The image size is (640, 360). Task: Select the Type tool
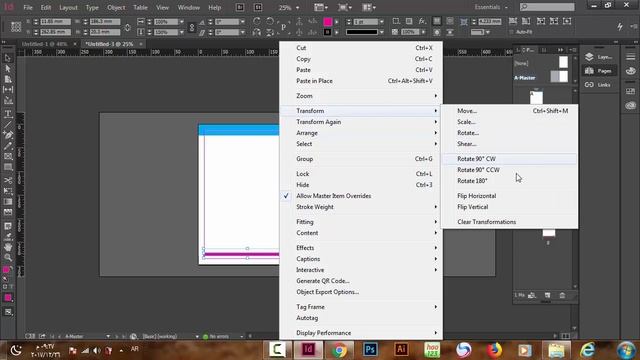point(8,114)
